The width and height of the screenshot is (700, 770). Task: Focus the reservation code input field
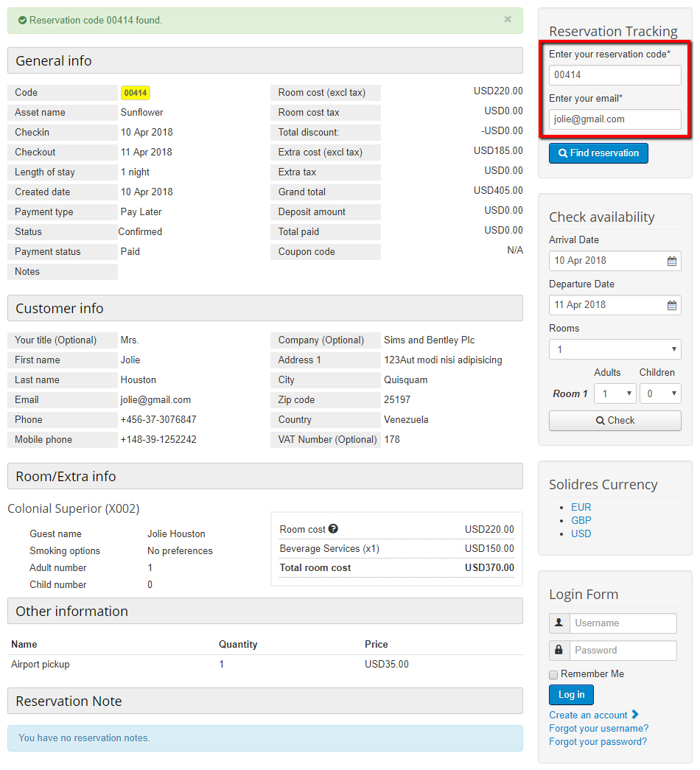[615, 74]
